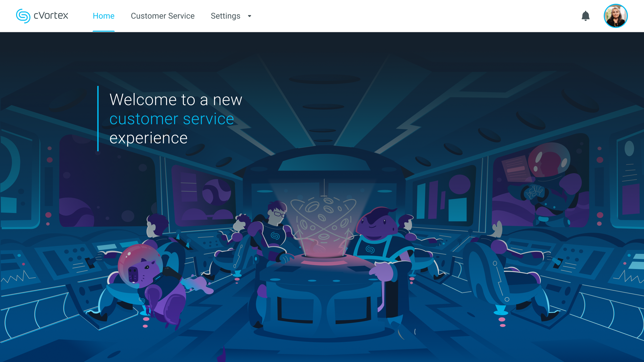
Task: Click the swirl logo on purple creature's shirt
Action: 370,249
